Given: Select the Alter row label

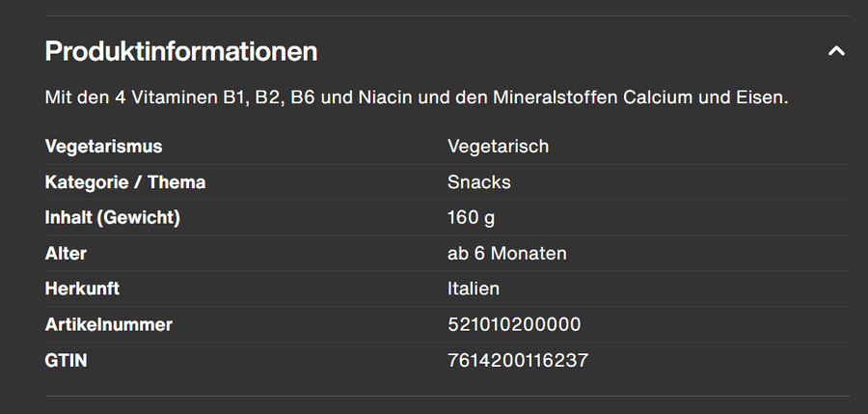Looking at the screenshot, I should tap(66, 254).
